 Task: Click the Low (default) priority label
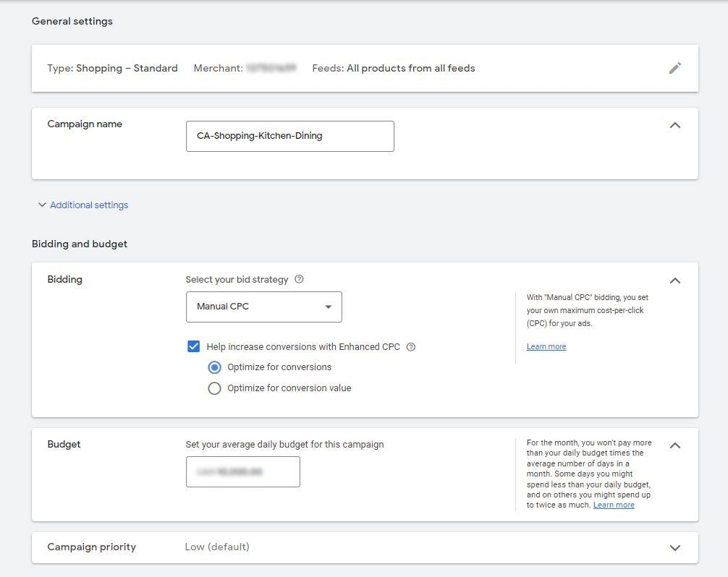218,547
